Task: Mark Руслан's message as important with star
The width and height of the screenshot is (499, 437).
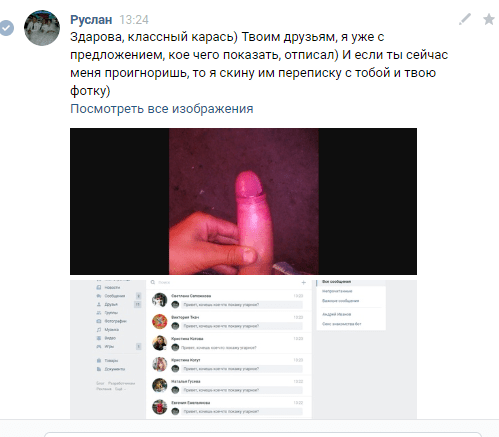Action: 489,19
